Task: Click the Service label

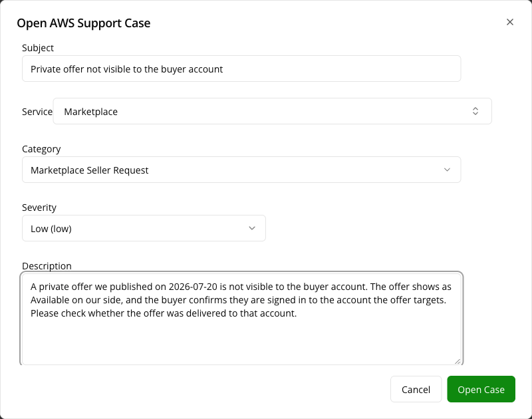Action: 37,112
